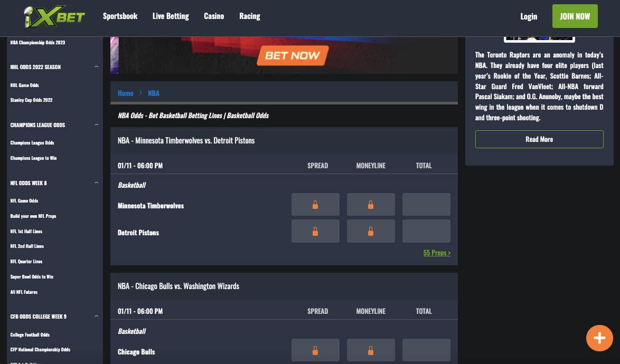Click Timberwolves vs. Detroit Pistons game header
This screenshot has height=364, width=620.
pos(186,140)
